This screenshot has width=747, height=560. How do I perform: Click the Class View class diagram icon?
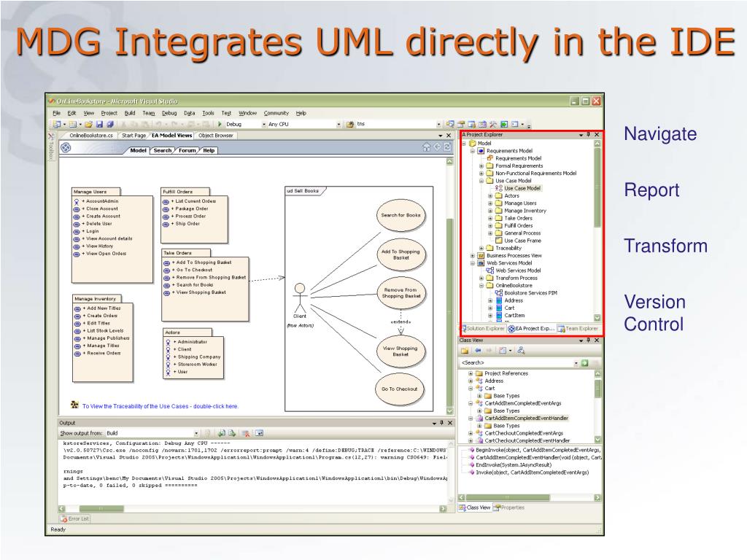[x=521, y=351]
